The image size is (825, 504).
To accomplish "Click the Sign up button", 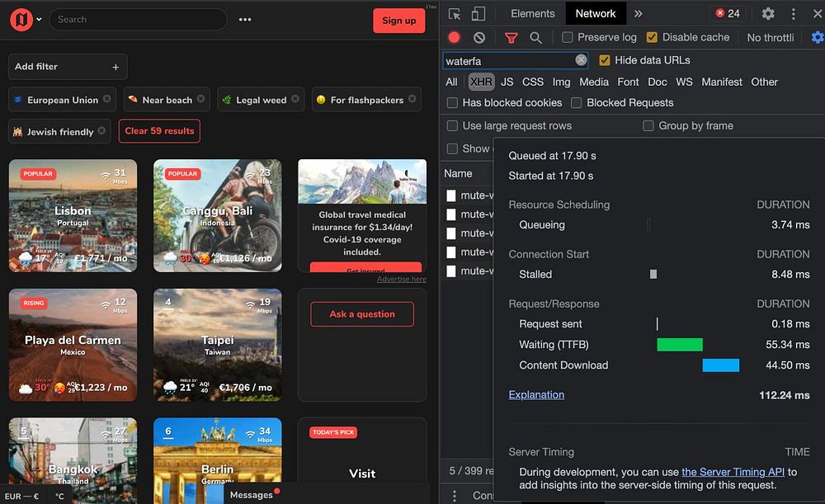I will coord(398,21).
